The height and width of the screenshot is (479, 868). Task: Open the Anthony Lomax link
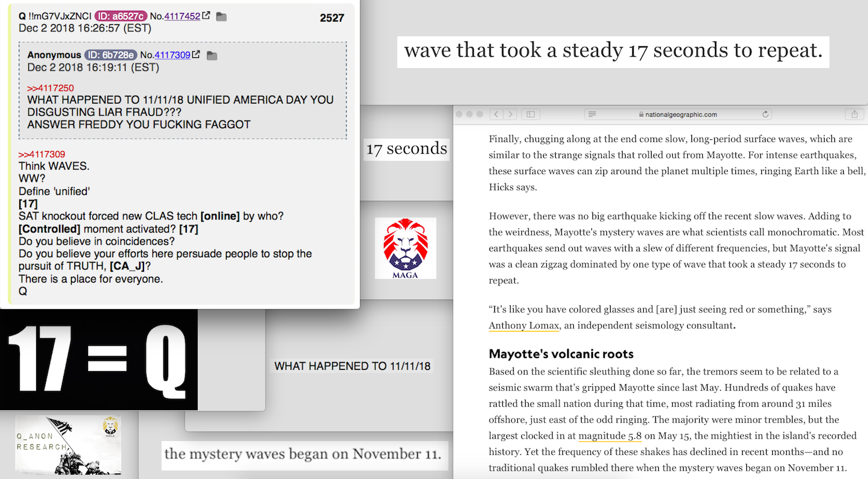click(524, 325)
